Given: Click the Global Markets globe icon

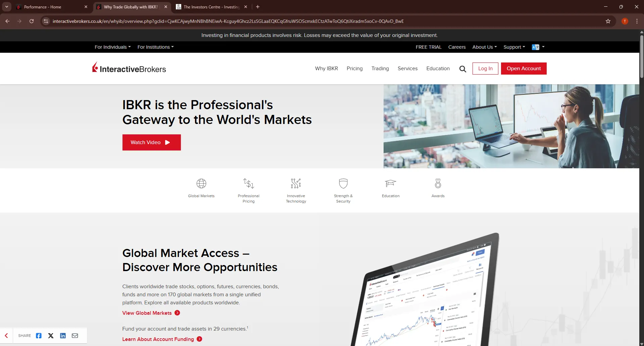Looking at the screenshot, I should pyautogui.click(x=201, y=183).
